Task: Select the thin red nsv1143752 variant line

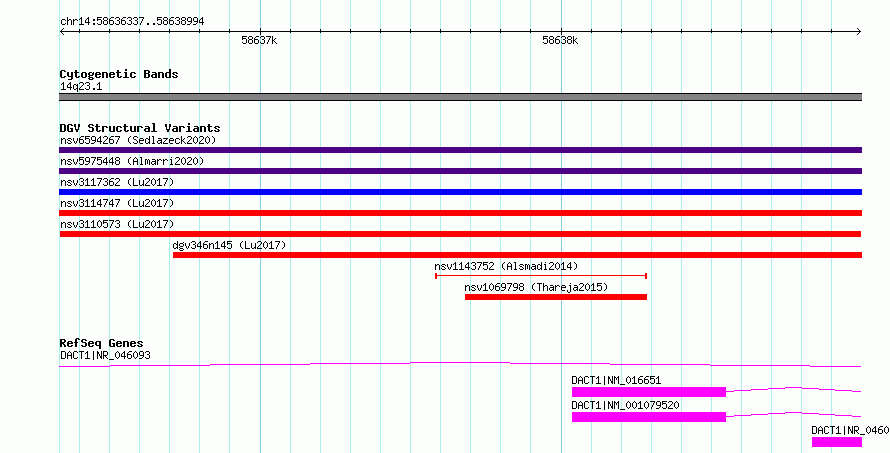Action: click(x=541, y=276)
